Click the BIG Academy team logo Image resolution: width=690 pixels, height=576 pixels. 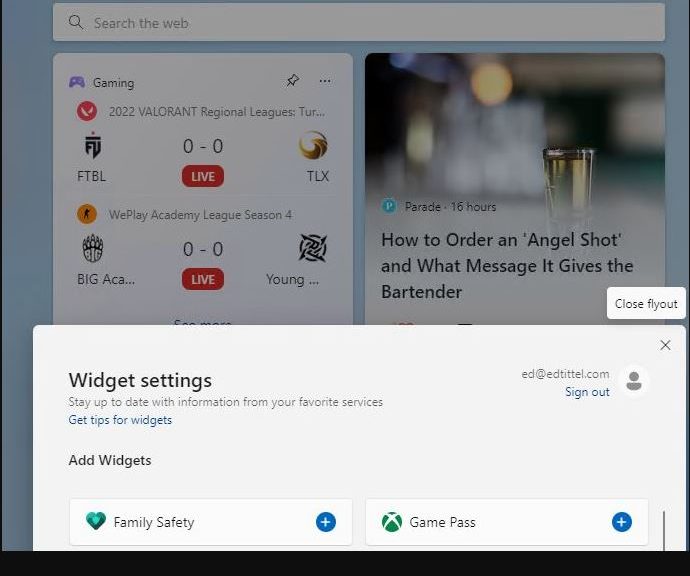point(93,248)
